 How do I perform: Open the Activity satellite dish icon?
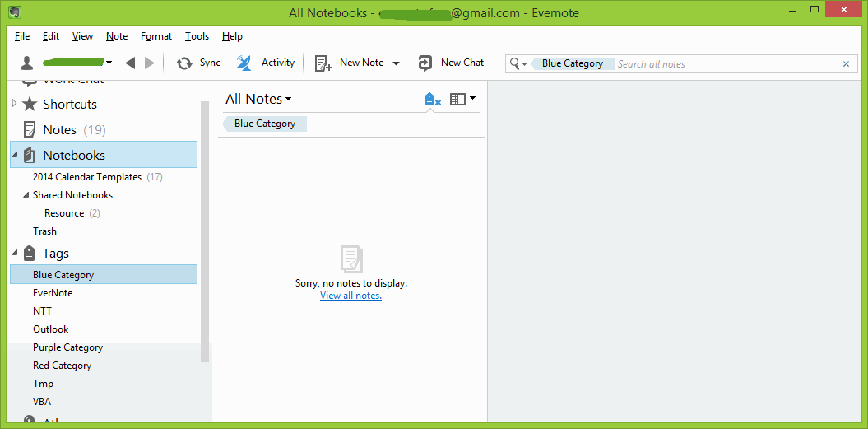(x=244, y=63)
